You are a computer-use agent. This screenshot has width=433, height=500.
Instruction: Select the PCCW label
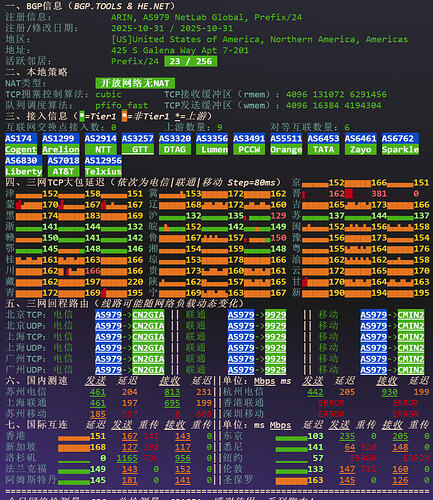(x=249, y=149)
